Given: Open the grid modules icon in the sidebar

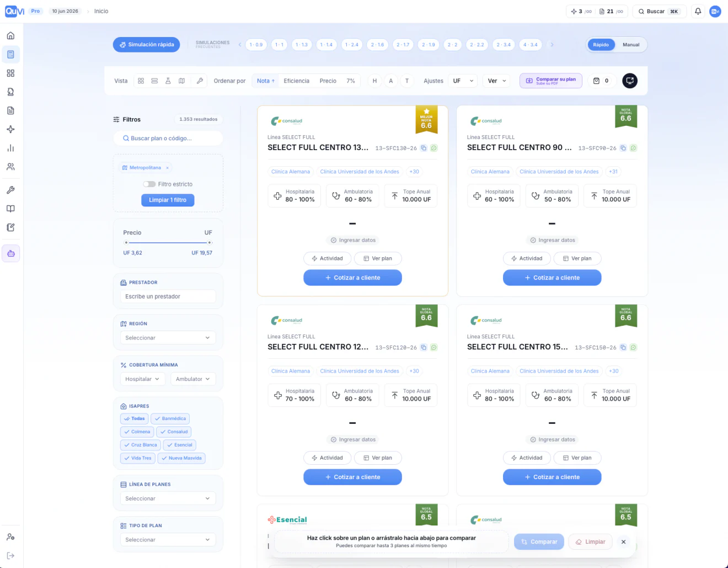Looking at the screenshot, I should pyautogui.click(x=10, y=73).
